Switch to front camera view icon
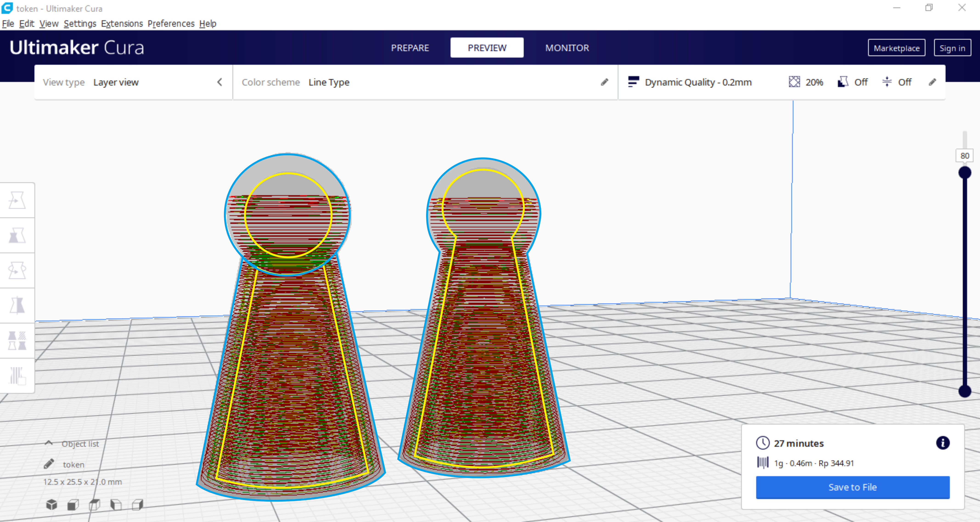 click(73, 505)
